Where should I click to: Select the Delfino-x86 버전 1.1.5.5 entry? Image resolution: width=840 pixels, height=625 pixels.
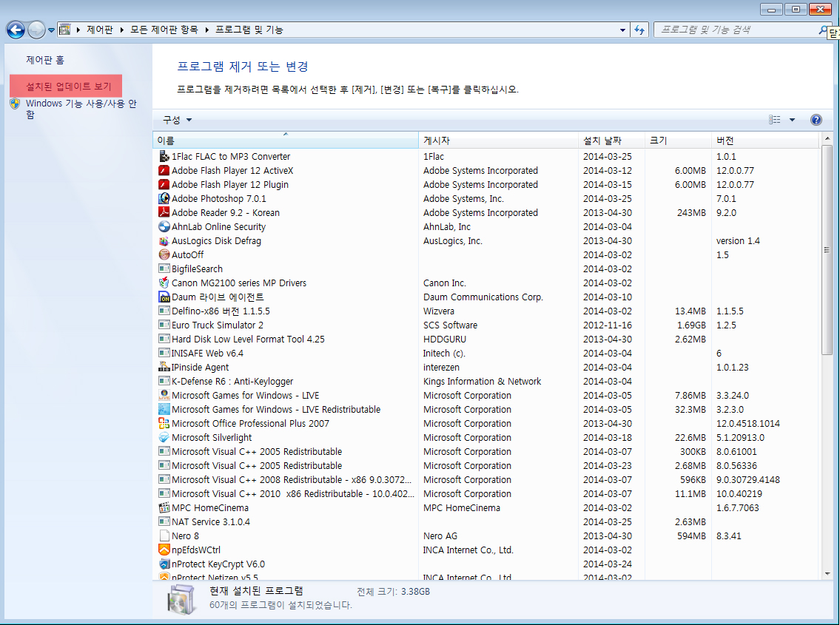[486, 311]
